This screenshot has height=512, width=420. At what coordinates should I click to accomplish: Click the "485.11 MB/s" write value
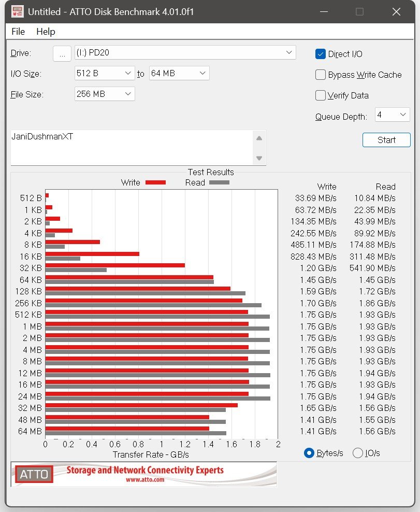coord(313,245)
